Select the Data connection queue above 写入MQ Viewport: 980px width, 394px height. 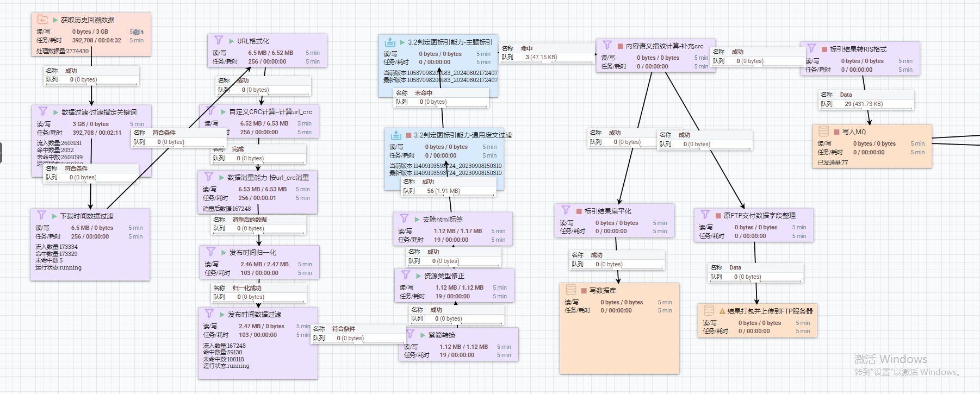point(866,99)
